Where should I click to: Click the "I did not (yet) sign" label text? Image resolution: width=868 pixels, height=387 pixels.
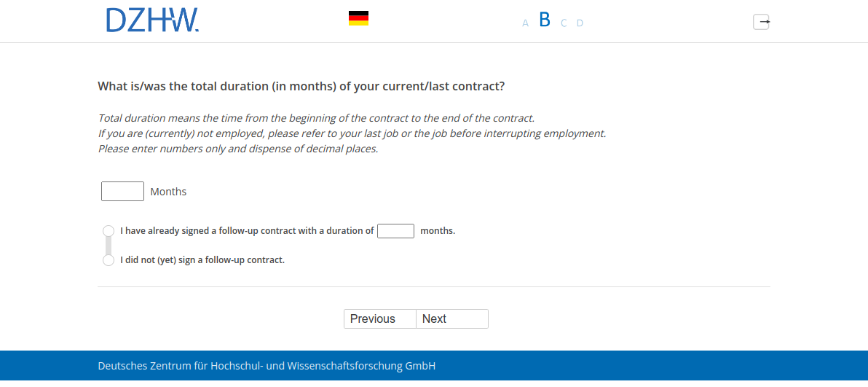[x=202, y=260]
